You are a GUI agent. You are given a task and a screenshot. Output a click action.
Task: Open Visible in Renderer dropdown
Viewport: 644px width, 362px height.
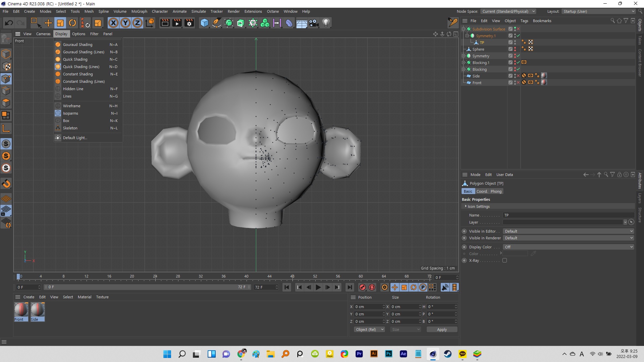(x=568, y=238)
